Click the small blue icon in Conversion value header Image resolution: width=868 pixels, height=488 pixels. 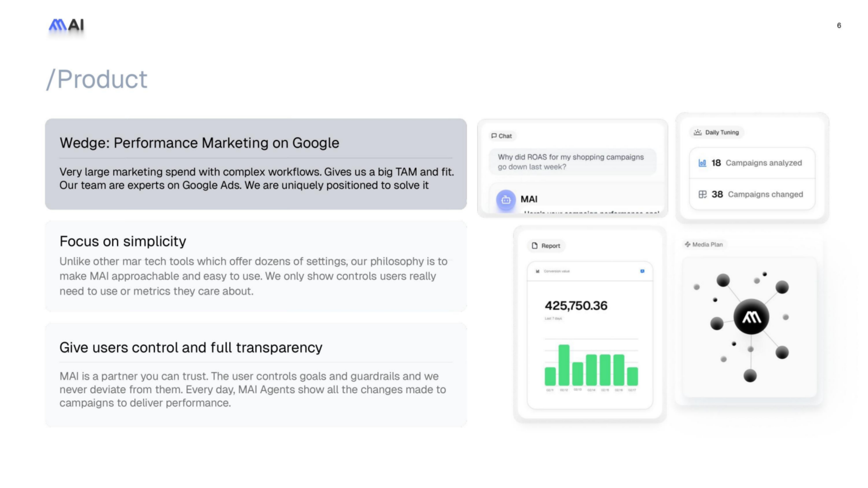point(642,271)
